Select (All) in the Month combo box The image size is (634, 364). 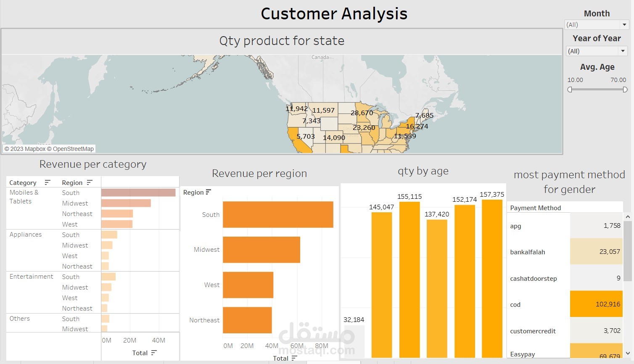pyautogui.click(x=589, y=25)
